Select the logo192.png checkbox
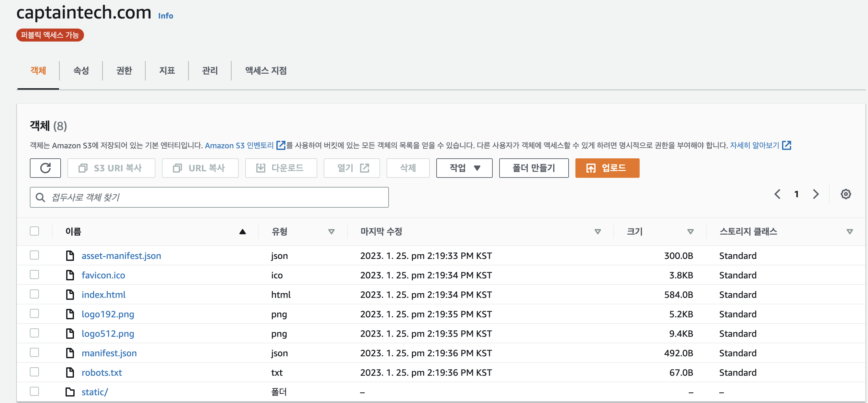 (34, 314)
